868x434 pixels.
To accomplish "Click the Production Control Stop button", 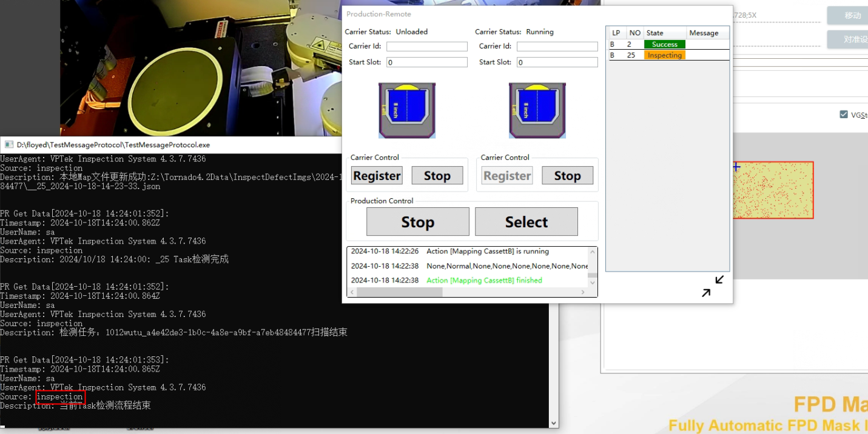I will (x=418, y=222).
